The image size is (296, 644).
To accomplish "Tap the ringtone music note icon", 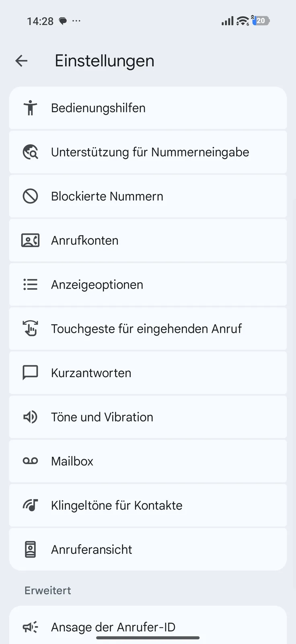I will (x=30, y=506).
